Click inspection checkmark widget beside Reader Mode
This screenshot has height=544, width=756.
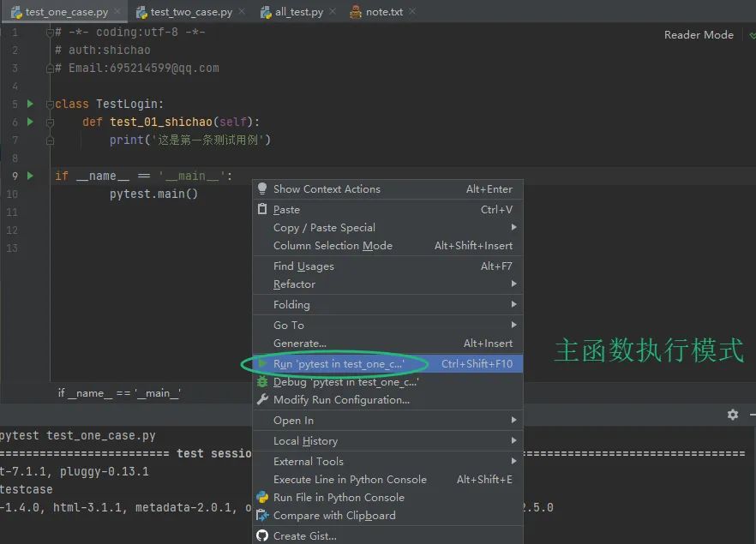pyautogui.click(x=753, y=35)
